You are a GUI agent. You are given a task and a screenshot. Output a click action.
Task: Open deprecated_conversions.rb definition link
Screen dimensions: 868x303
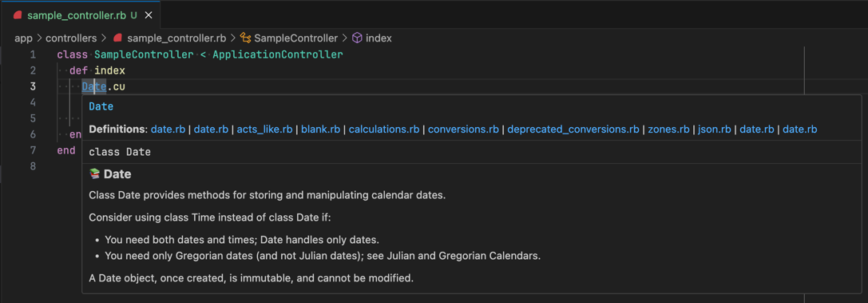point(573,129)
